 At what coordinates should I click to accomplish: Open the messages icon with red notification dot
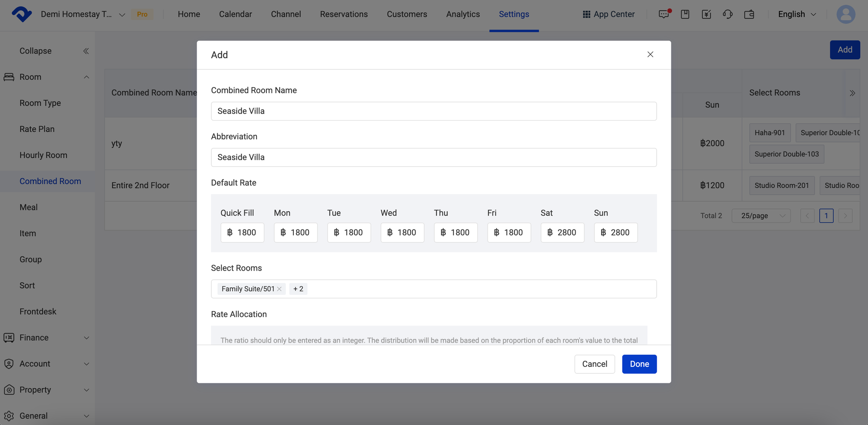click(664, 14)
